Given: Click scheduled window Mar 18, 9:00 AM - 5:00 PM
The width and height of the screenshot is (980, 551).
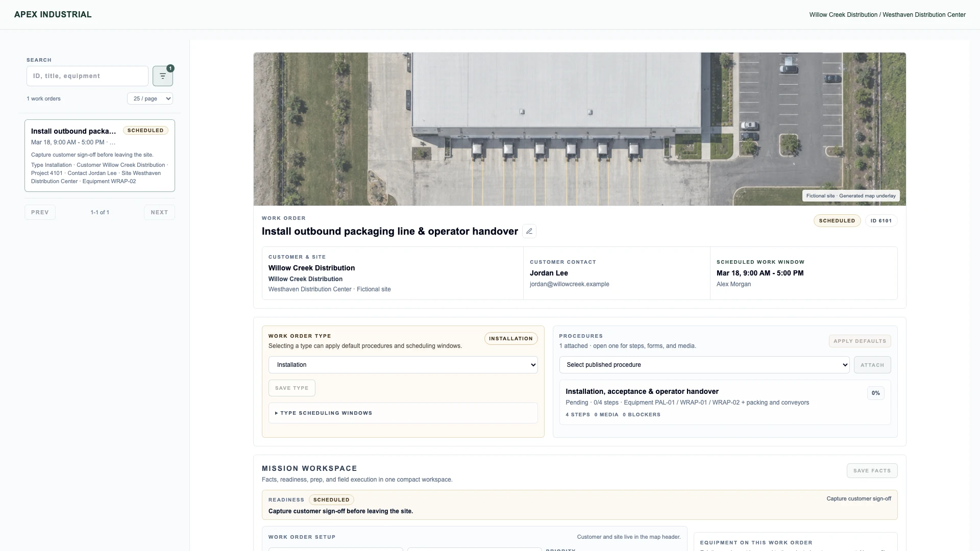Looking at the screenshot, I should tap(760, 273).
